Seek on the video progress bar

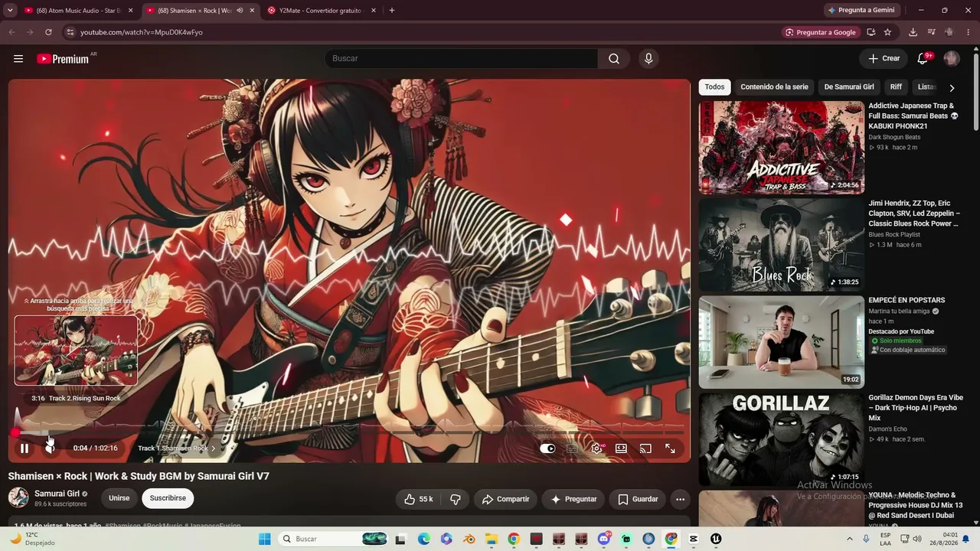pos(349,433)
